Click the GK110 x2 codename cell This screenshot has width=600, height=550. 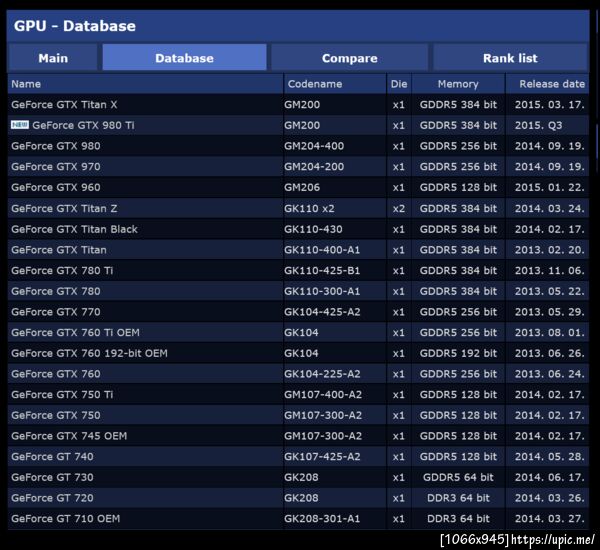(309, 209)
